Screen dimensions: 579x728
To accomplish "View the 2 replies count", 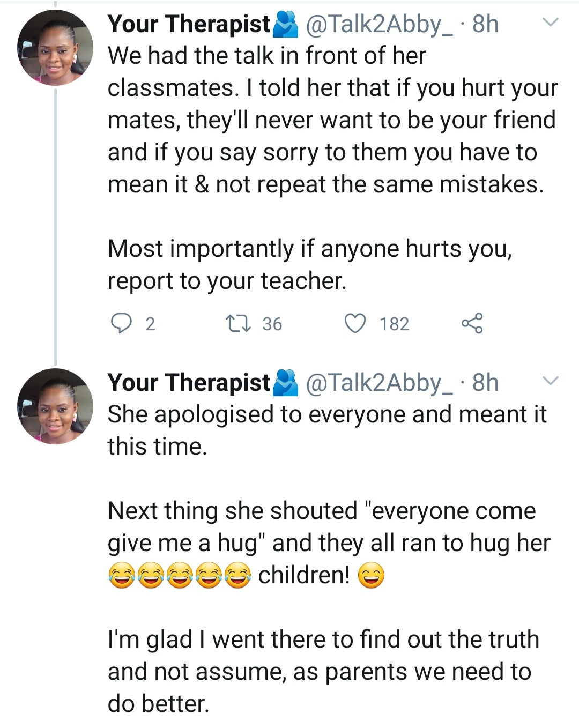I will coord(150,324).
